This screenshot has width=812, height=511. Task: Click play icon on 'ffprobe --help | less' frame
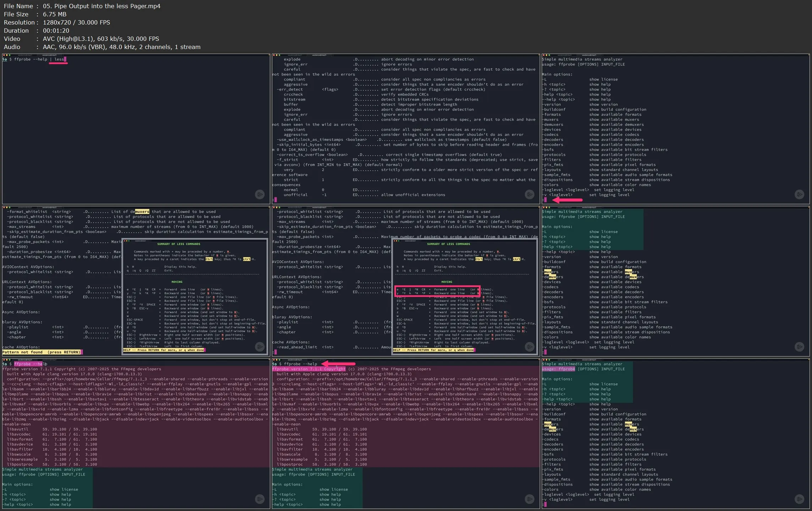tap(260, 194)
